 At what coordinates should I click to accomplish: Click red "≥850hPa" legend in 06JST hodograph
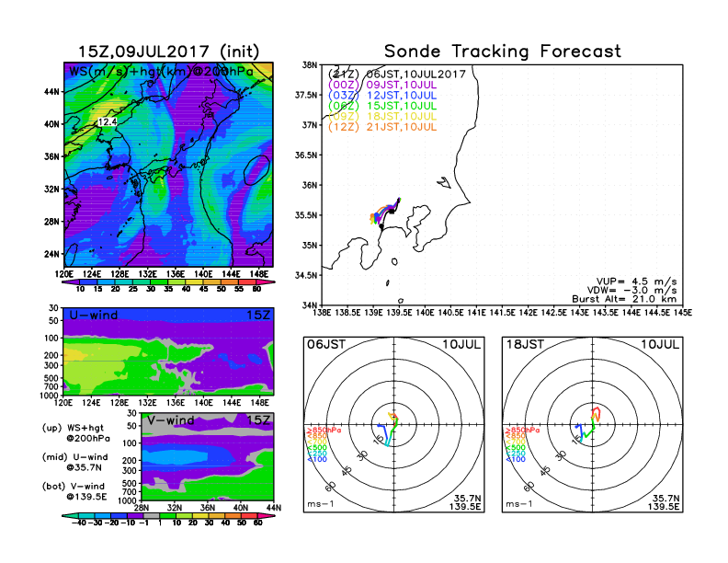(x=324, y=431)
